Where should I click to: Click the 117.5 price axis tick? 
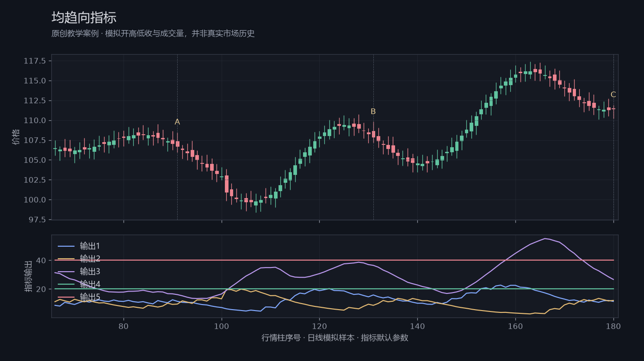[35, 61]
